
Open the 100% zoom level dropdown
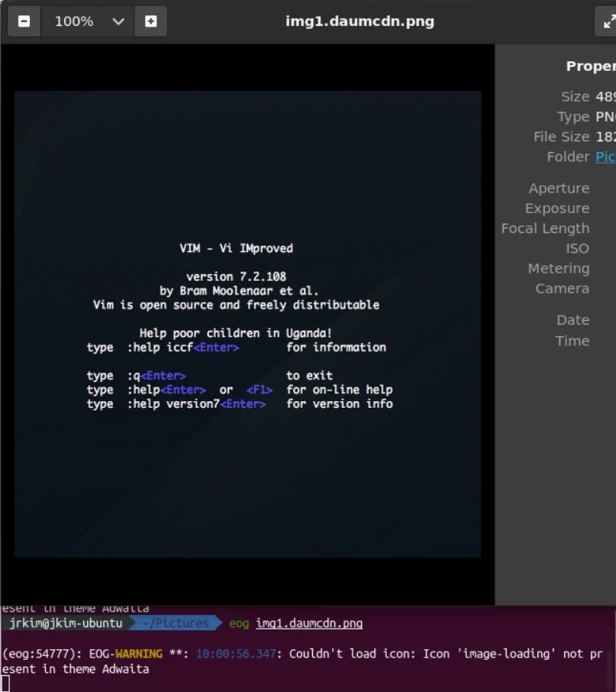[x=88, y=21]
